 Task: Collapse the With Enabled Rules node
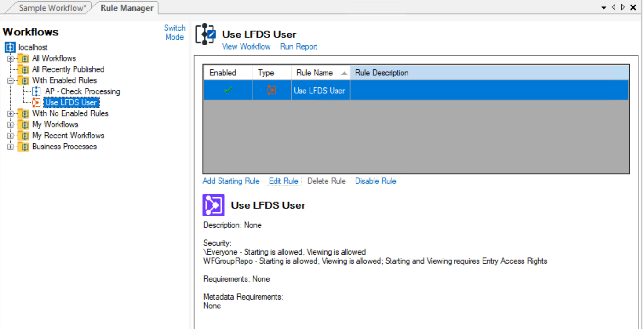point(10,80)
